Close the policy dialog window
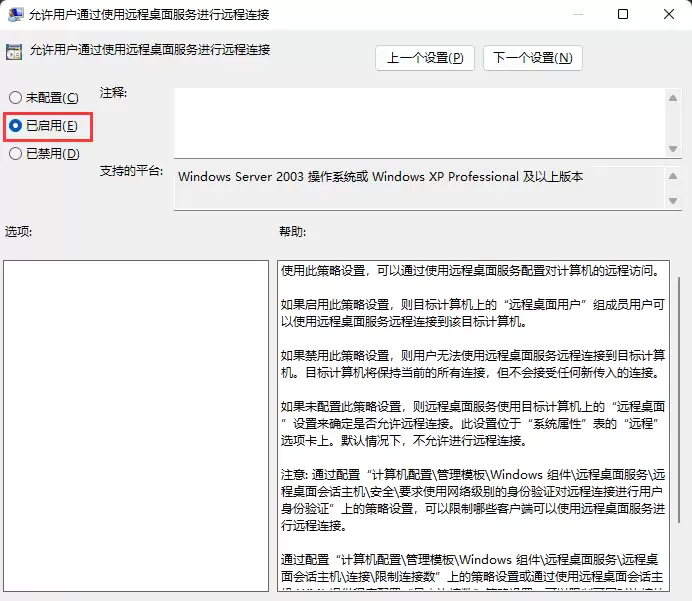The width and height of the screenshot is (692, 601). (669, 14)
